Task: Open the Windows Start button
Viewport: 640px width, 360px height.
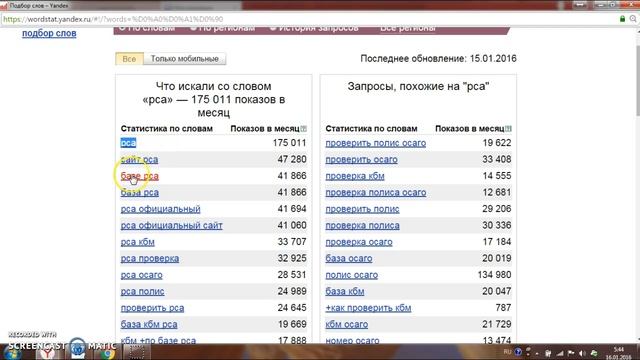Action: coord(12,352)
